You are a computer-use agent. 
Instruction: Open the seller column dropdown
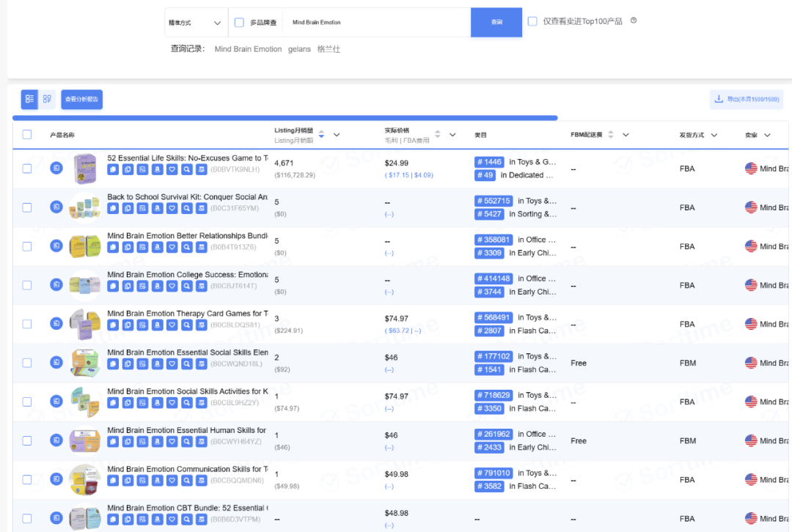pyautogui.click(x=767, y=136)
